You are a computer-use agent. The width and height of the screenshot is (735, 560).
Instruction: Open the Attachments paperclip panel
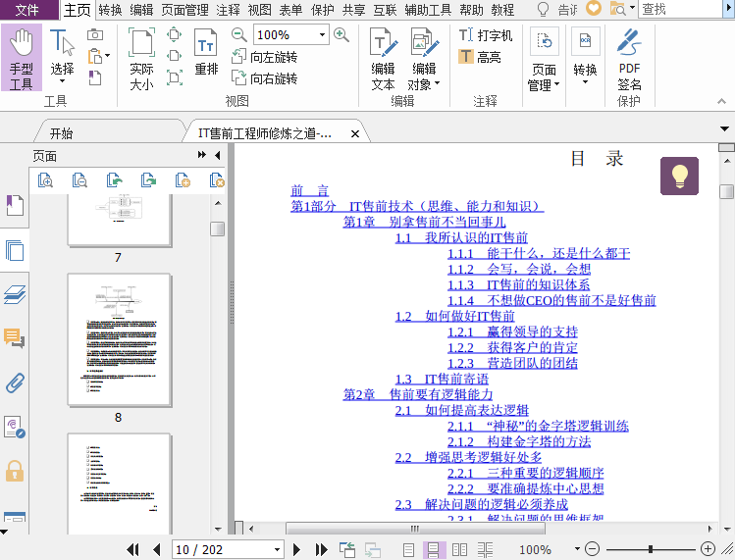coord(15,382)
